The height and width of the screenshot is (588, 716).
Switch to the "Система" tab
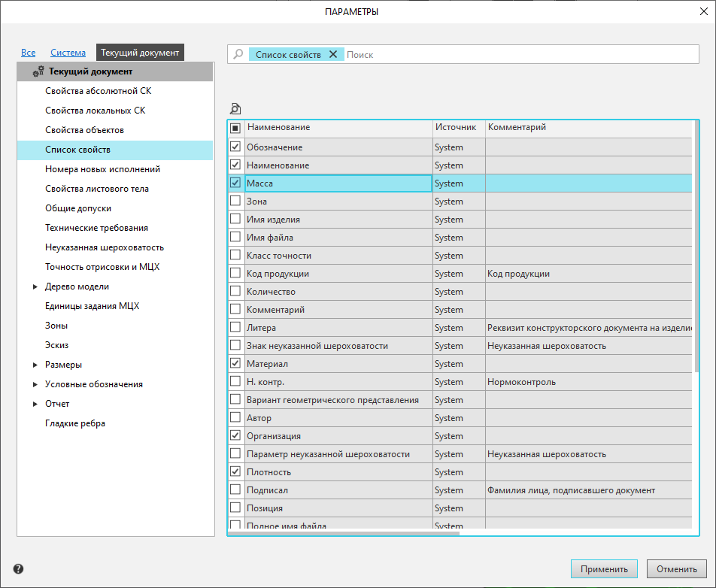[68, 53]
